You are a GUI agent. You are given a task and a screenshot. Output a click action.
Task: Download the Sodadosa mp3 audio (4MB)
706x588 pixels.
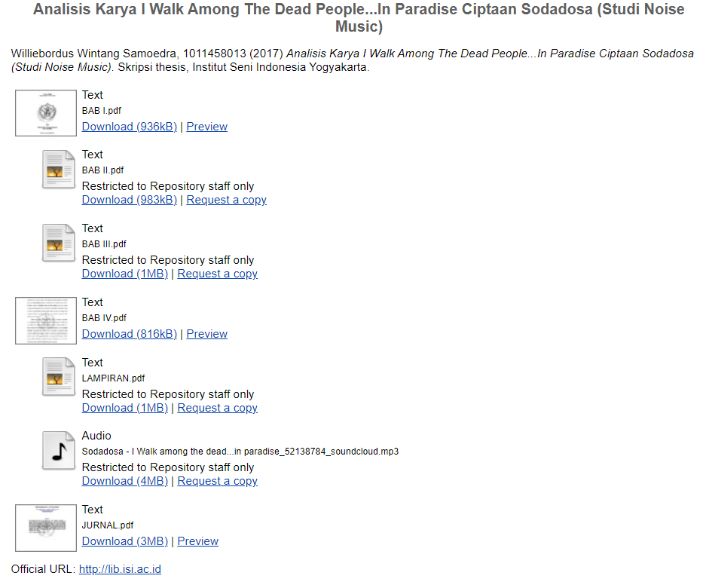click(x=125, y=481)
